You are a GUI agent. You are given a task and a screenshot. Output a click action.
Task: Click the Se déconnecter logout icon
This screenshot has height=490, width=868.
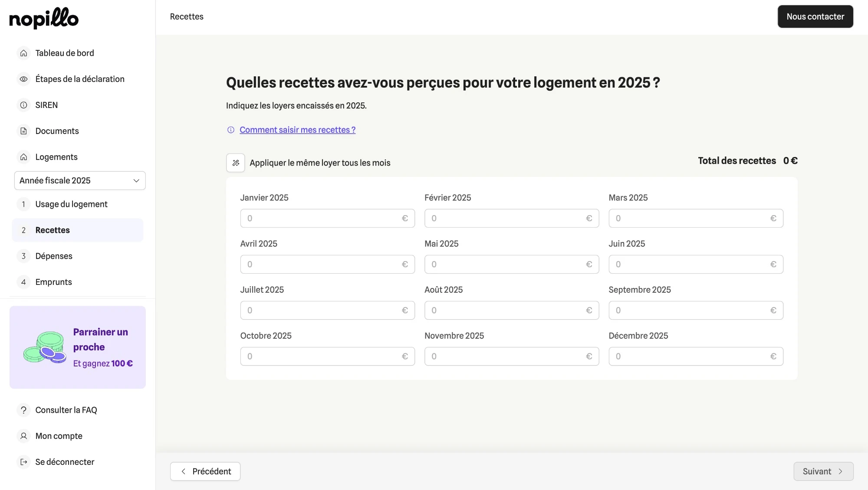coord(24,462)
